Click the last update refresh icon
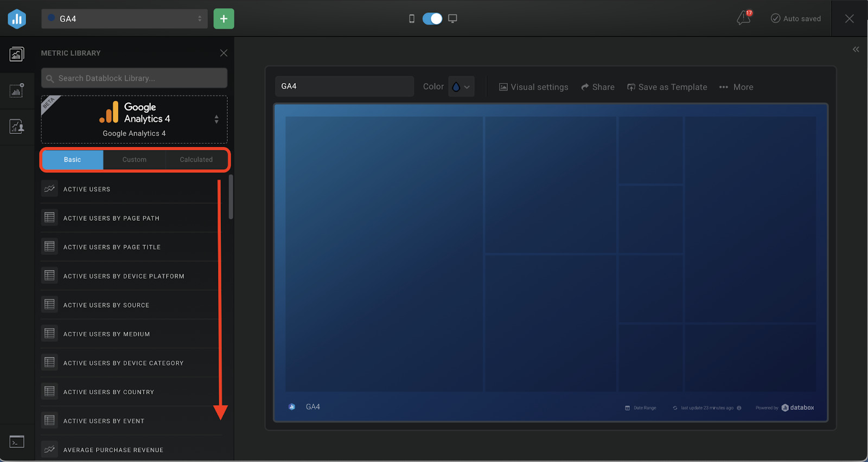 675,408
